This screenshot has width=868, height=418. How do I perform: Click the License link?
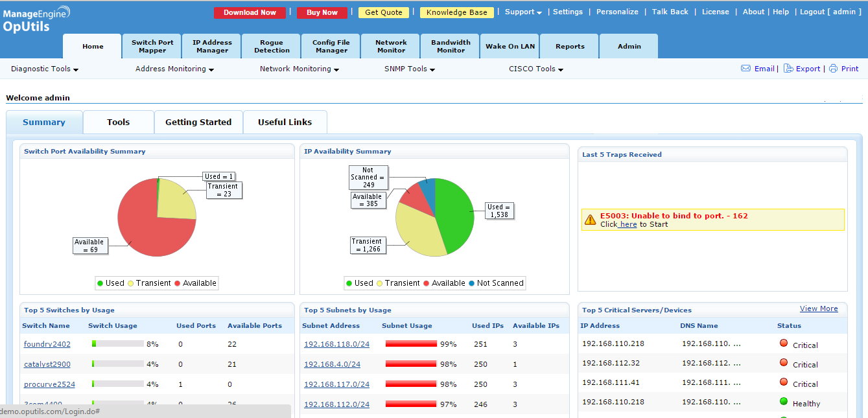click(716, 12)
